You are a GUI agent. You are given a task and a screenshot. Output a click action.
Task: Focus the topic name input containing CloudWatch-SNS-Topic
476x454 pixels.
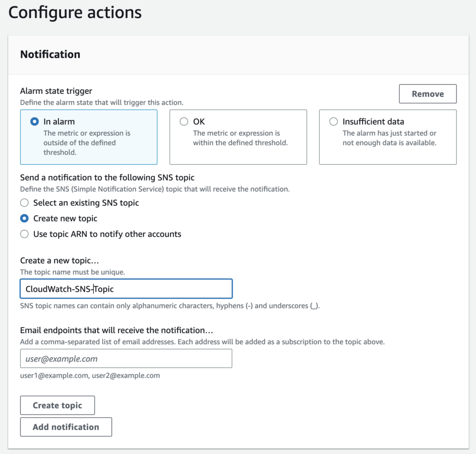[126, 288]
